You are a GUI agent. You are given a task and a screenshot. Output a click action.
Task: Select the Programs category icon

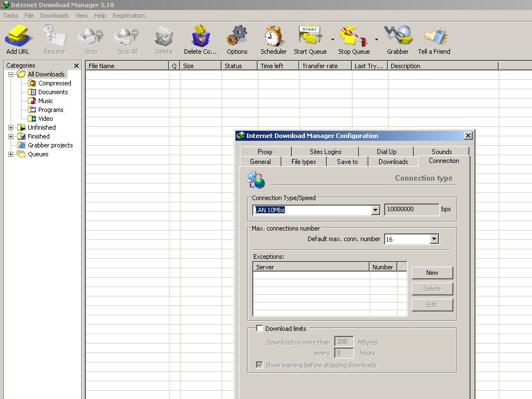click(x=32, y=110)
